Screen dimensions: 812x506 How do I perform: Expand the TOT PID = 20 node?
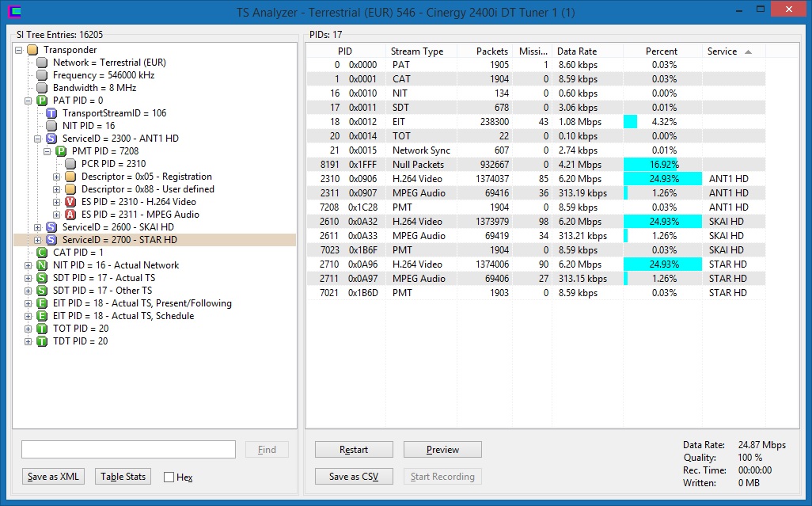tap(28, 329)
